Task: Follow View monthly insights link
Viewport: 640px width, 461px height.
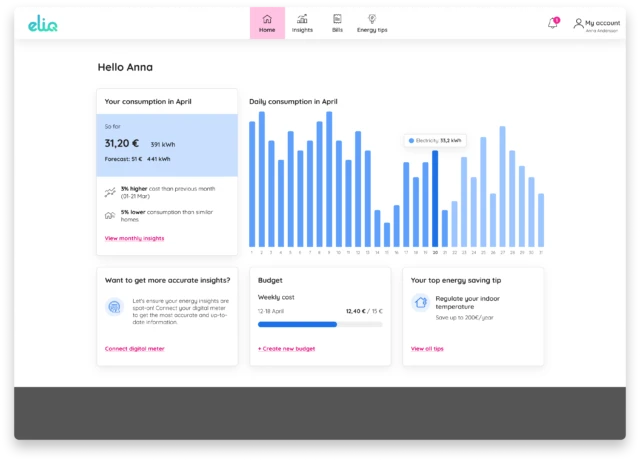Action: pyautogui.click(x=134, y=238)
